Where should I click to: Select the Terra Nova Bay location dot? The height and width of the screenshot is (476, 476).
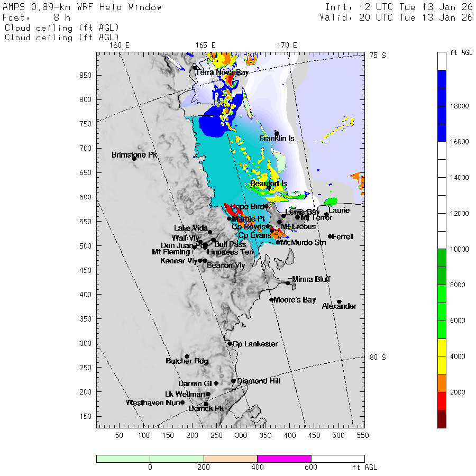pos(195,68)
